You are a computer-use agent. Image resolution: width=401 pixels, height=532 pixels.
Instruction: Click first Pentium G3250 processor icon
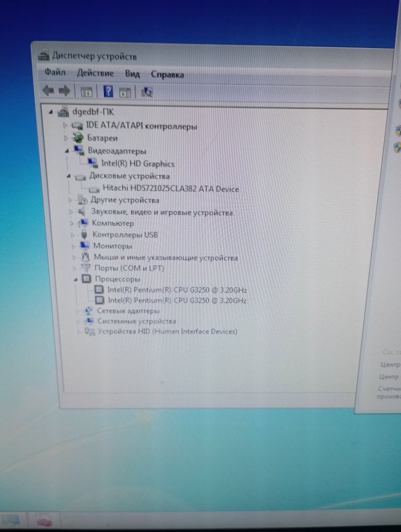tap(99, 289)
